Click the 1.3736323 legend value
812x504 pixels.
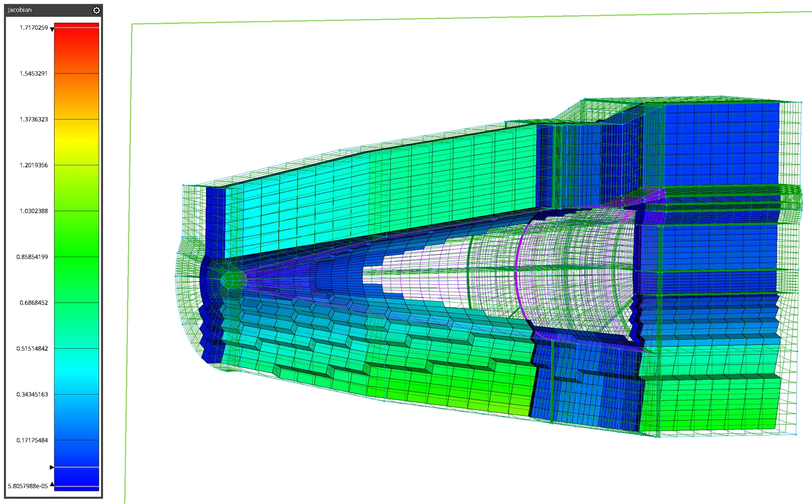click(33, 119)
